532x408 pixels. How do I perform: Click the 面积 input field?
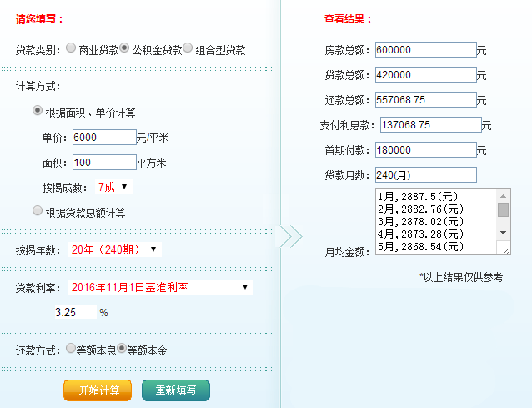pyautogui.click(x=104, y=162)
